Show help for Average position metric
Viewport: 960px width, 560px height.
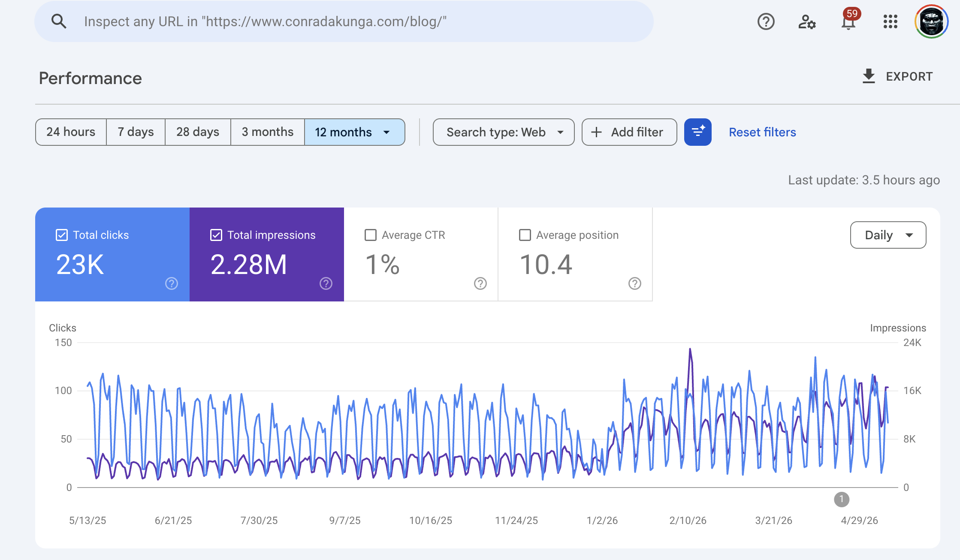point(635,283)
